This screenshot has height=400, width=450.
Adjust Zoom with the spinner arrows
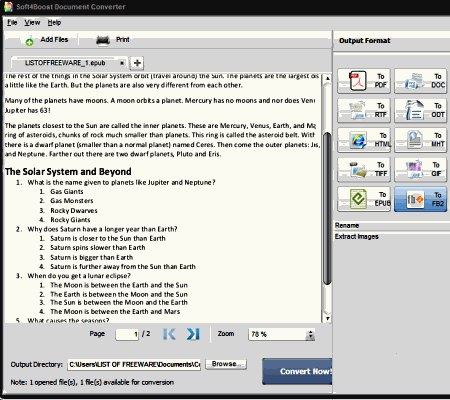[x=310, y=335]
